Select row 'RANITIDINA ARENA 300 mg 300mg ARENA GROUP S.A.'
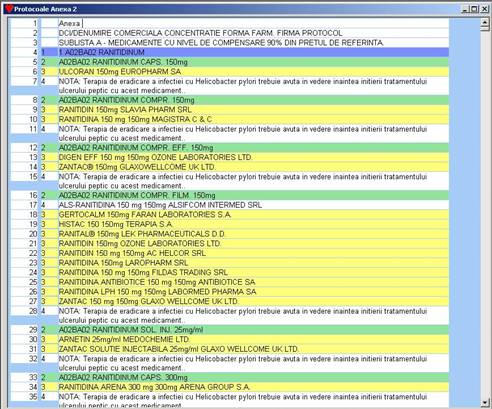This screenshot has height=409, width=492. pyautogui.click(x=253, y=387)
